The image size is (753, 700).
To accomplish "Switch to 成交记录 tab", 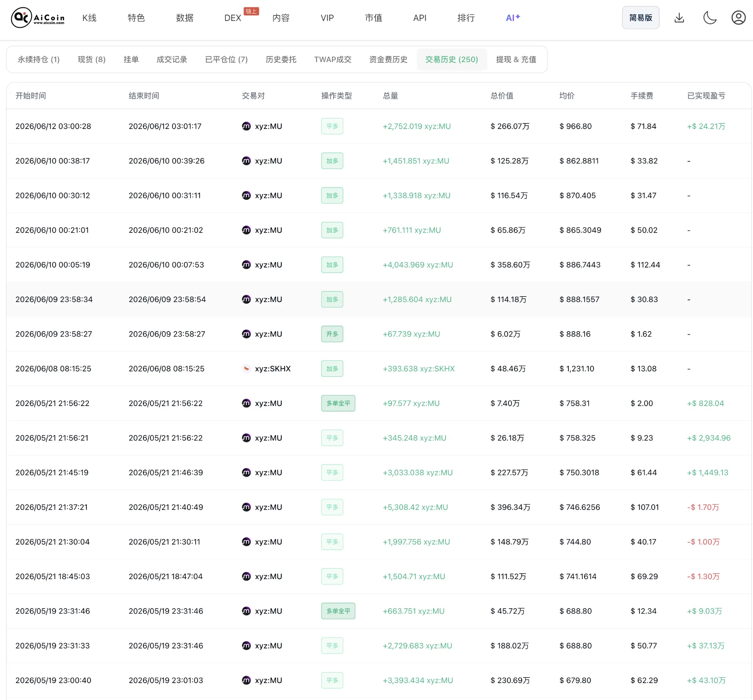I will [x=172, y=60].
